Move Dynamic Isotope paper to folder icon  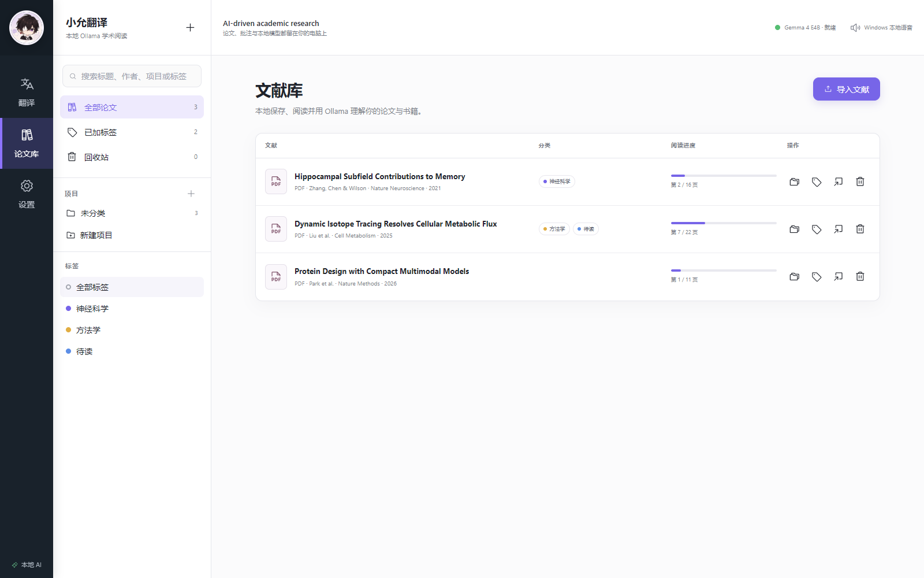[795, 229]
